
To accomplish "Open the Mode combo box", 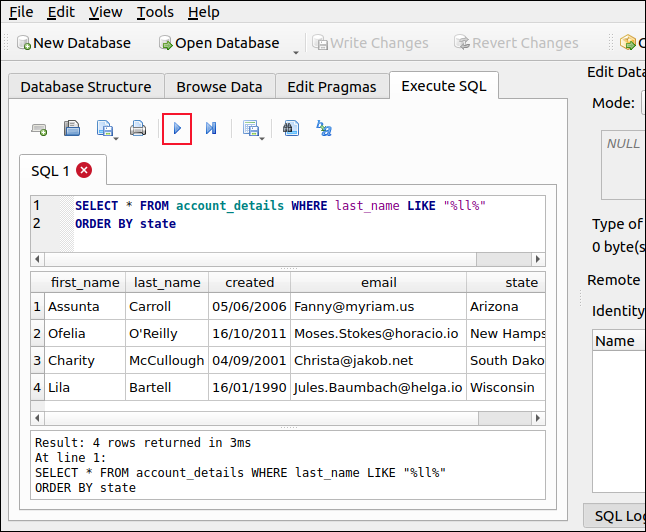I will (x=642, y=103).
